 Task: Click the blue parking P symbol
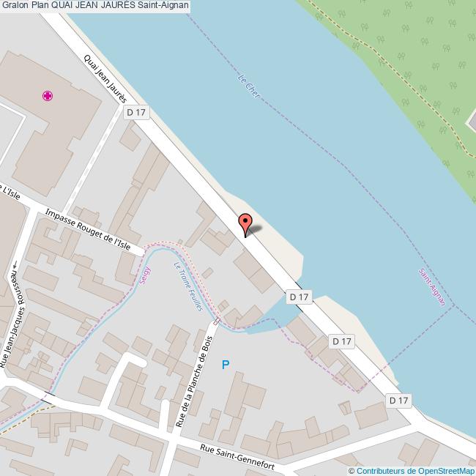(x=226, y=365)
